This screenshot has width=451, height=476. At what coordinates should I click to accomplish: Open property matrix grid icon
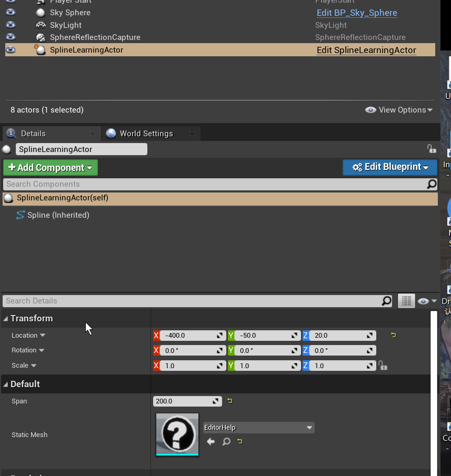tap(406, 301)
